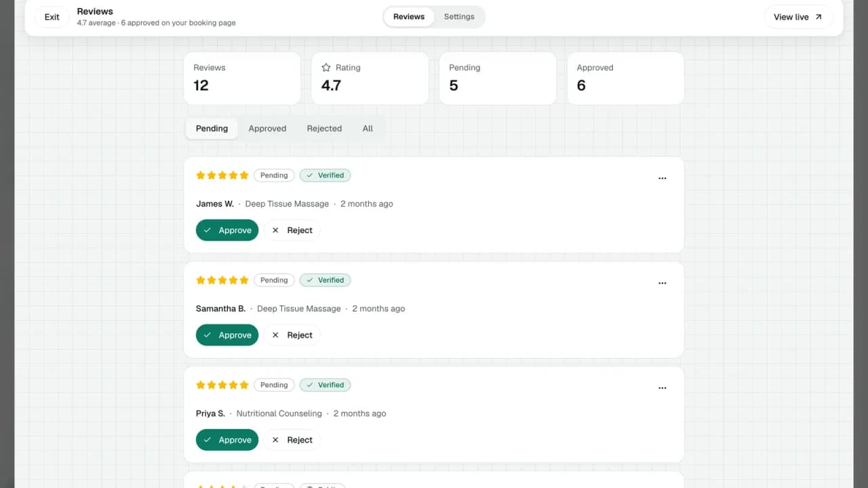Click the Nutritional Counseling service text
The height and width of the screenshot is (488, 868).
(x=279, y=413)
